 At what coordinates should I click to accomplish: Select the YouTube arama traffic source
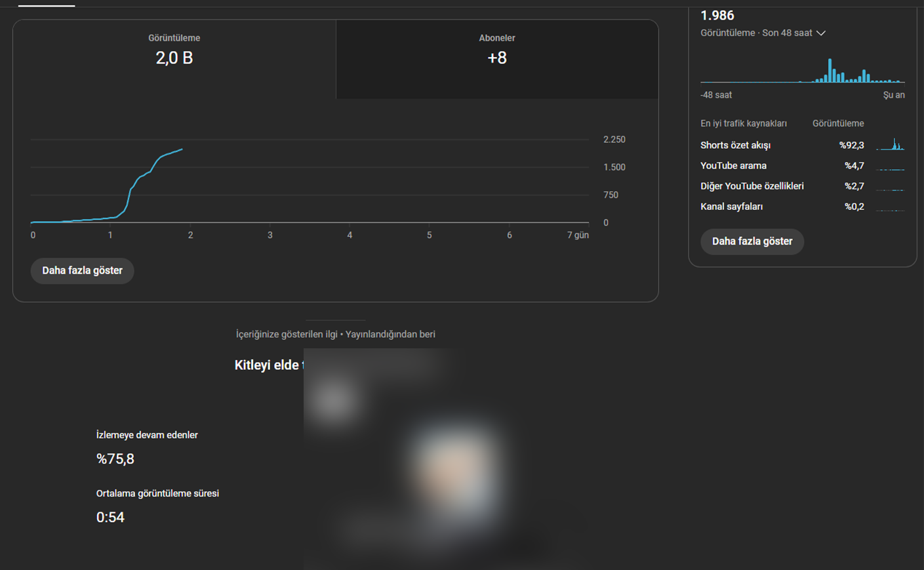coord(733,166)
